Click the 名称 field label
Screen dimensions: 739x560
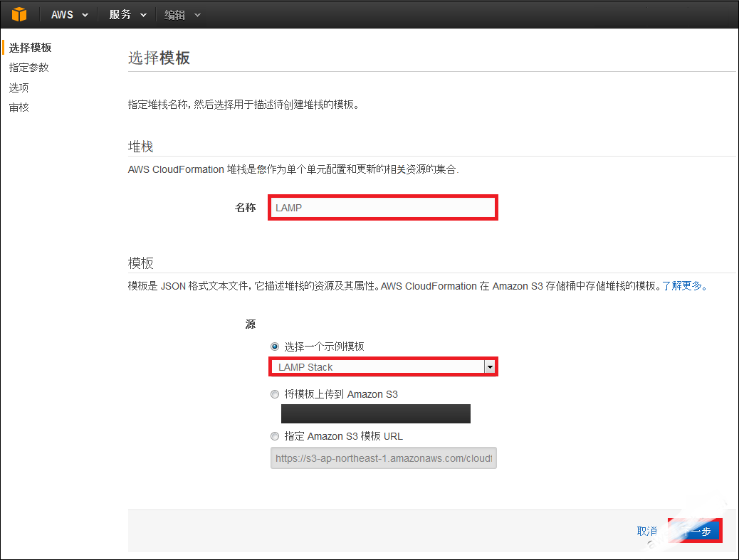point(245,208)
